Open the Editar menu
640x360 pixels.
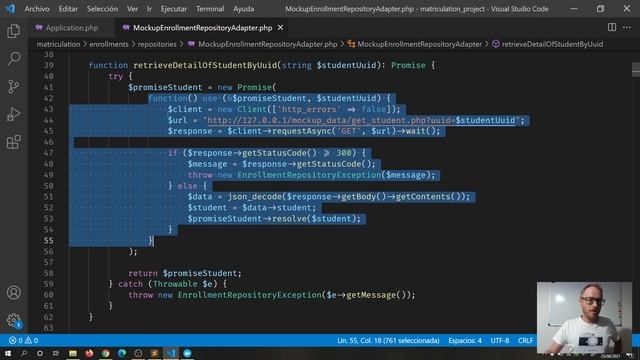68,9
